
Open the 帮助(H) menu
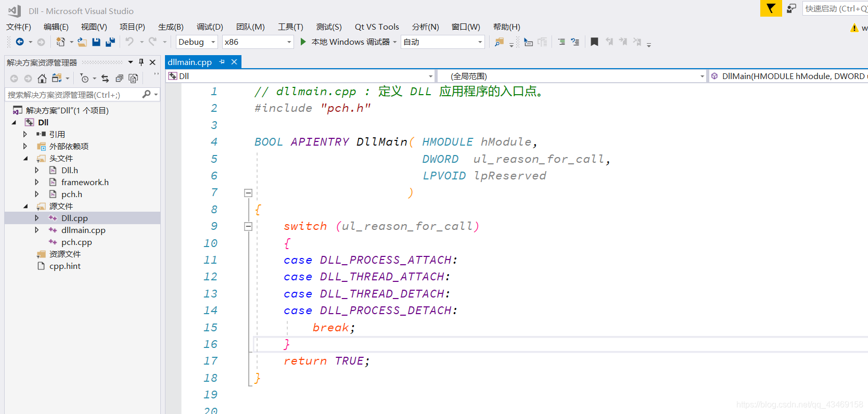click(x=506, y=27)
